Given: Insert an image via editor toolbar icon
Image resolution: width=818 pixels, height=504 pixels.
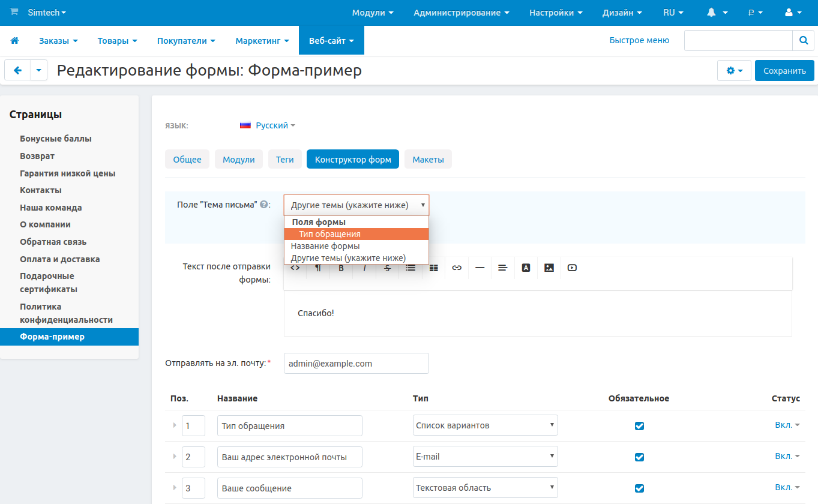Looking at the screenshot, I should 549,268.
